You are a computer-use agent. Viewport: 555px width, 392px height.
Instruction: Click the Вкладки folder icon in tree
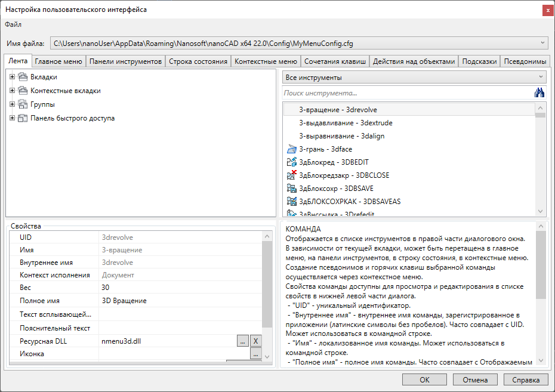tap(23, 77)
